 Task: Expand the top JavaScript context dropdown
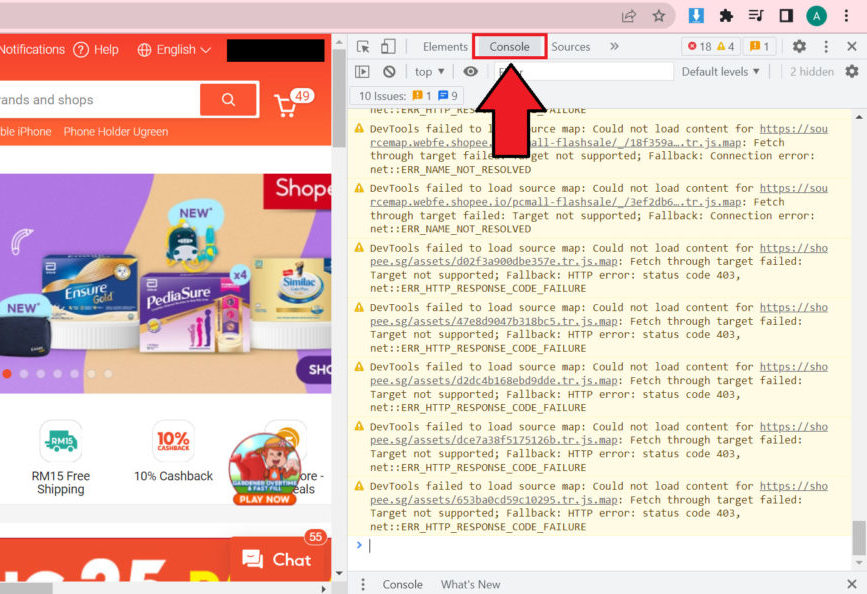coord(430,72)
